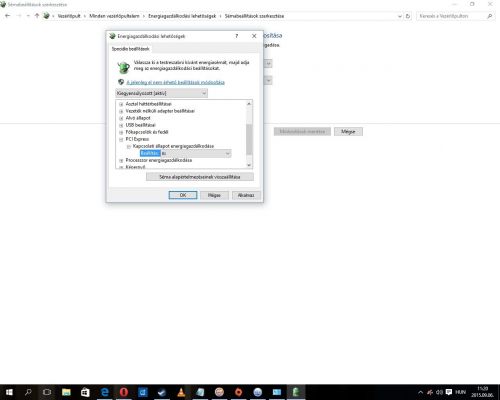Click Mégse in the power options dialog
This screenshot has height=400, width=500.
coord(214,195)
